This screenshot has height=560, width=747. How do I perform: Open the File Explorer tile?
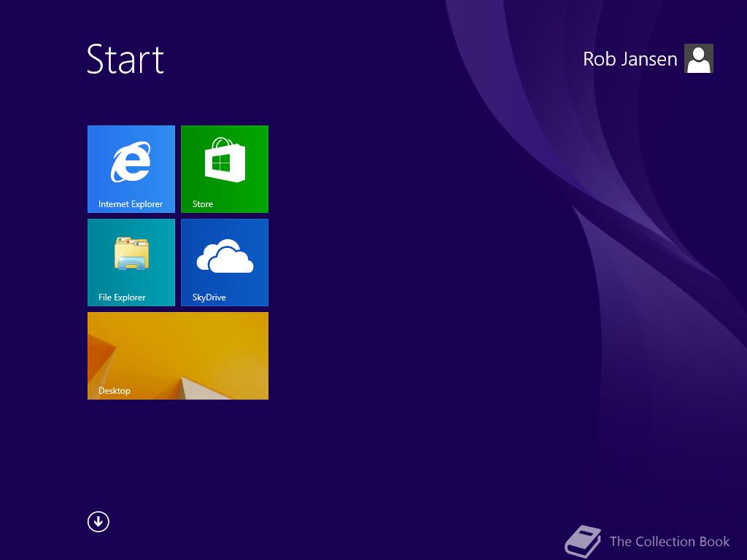click(131, 262)
